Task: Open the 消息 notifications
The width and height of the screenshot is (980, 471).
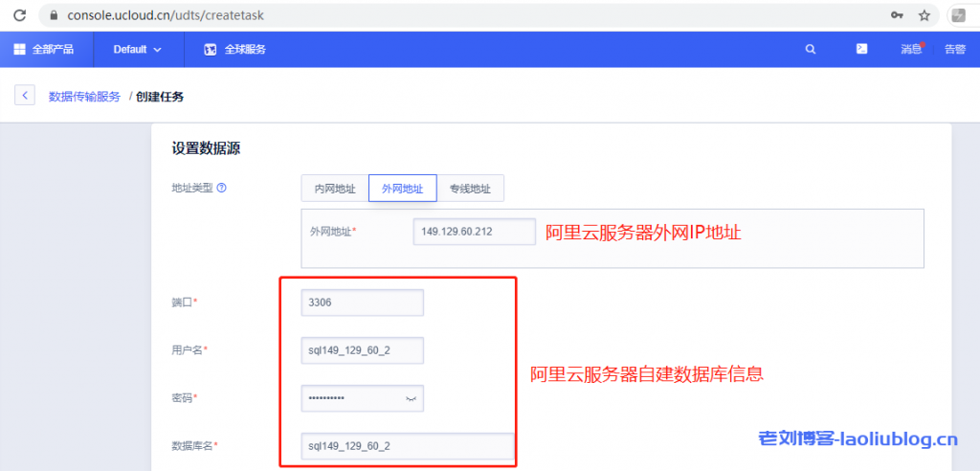Action: coord(911,49)
